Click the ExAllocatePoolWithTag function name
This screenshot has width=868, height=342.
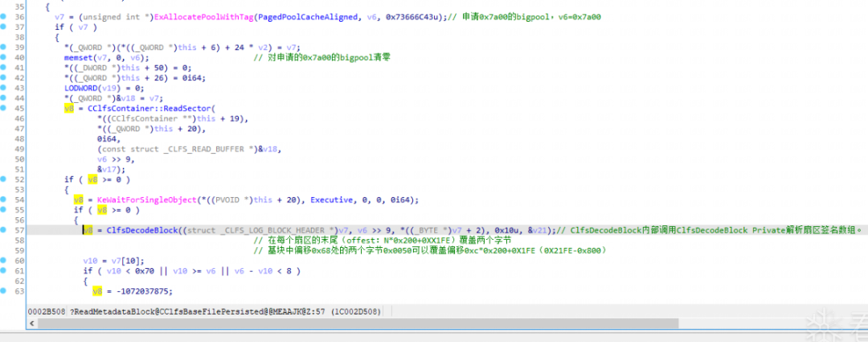tap(203, 17)
